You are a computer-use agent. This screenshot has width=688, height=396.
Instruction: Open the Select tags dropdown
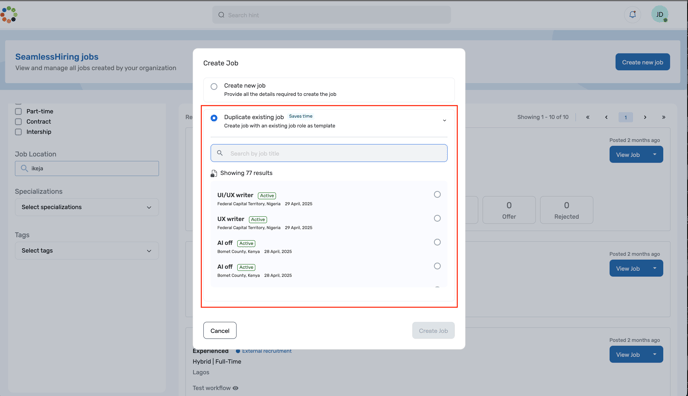tap(87, 250)
